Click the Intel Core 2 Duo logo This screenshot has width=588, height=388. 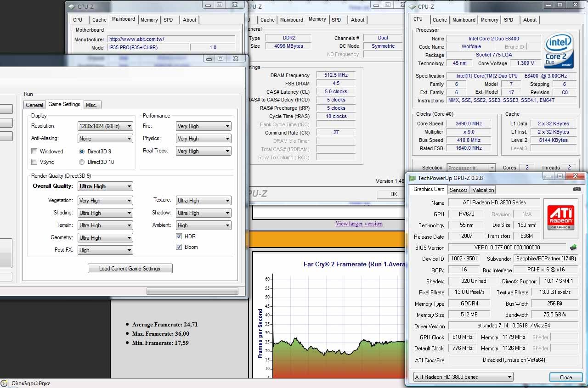tap(558, 51)
